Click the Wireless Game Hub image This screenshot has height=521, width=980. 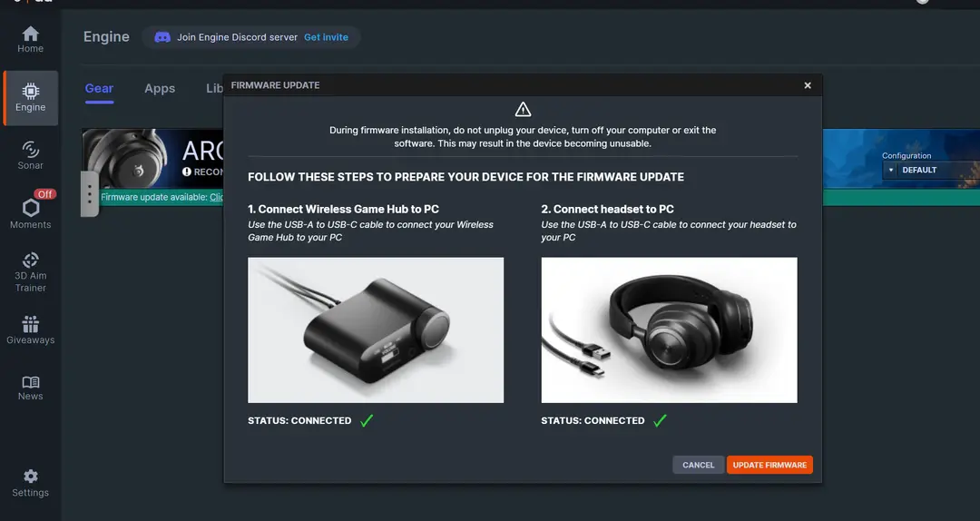(376, 330)
